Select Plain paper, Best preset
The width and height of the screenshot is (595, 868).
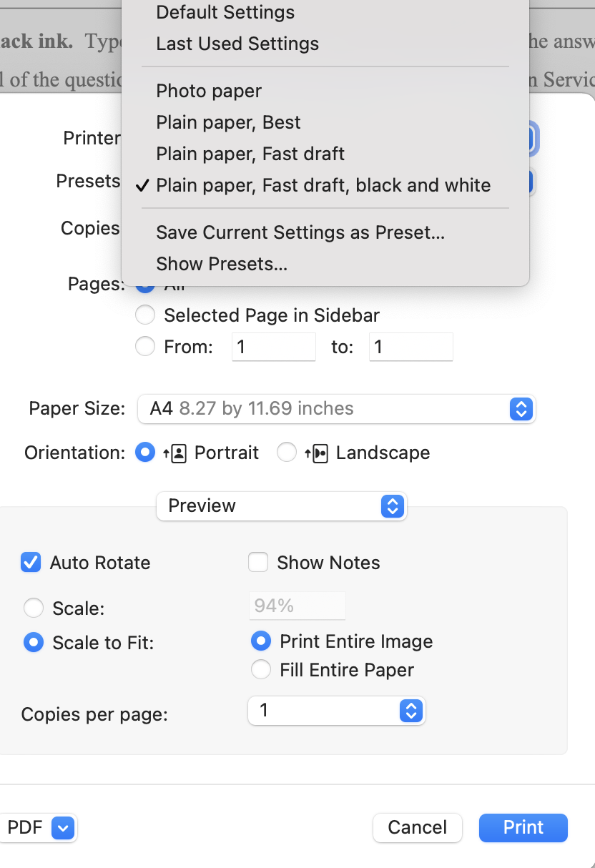tap(228, 123)
